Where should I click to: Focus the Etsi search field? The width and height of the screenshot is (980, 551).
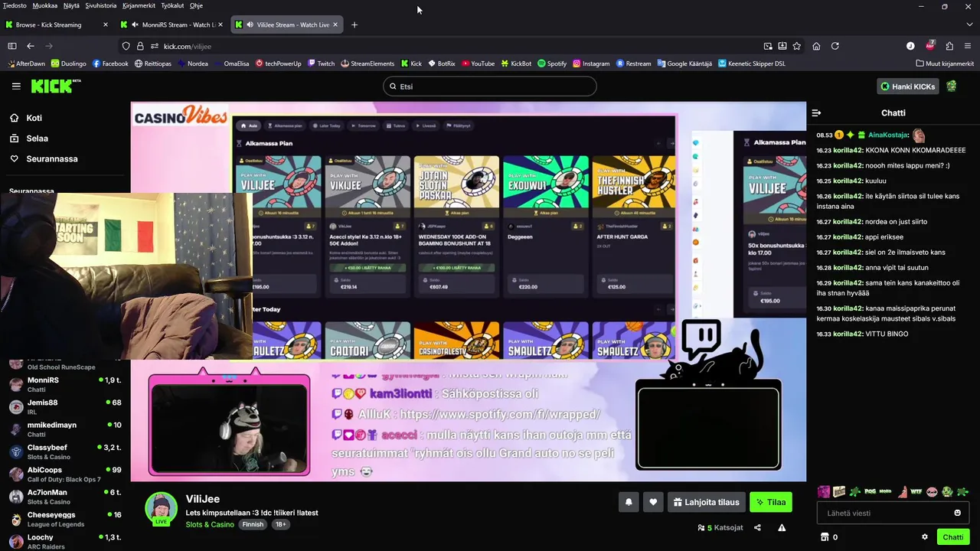coord(490,86)
